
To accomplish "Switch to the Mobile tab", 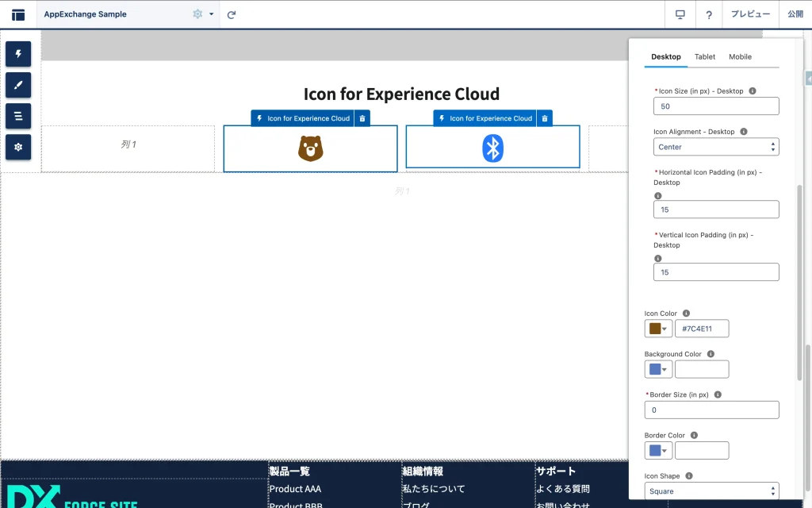I will 740,57.
